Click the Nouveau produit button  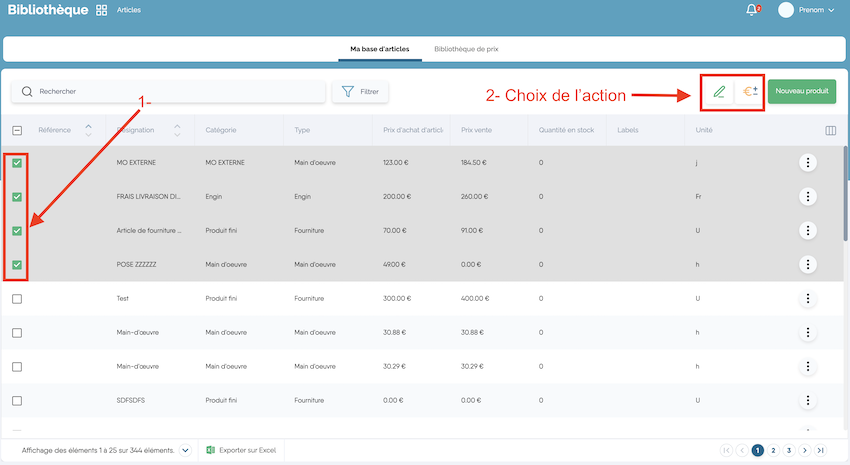(x=802, y=91)
